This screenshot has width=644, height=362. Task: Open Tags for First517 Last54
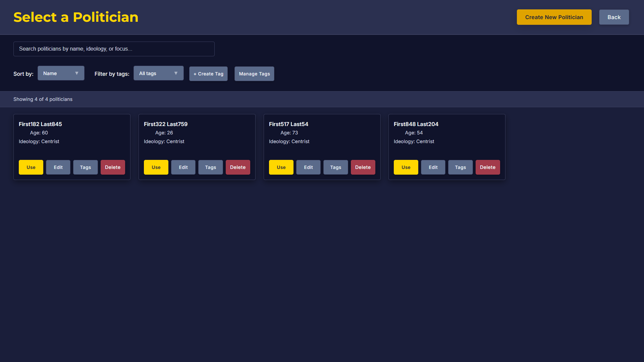(335, 167)
